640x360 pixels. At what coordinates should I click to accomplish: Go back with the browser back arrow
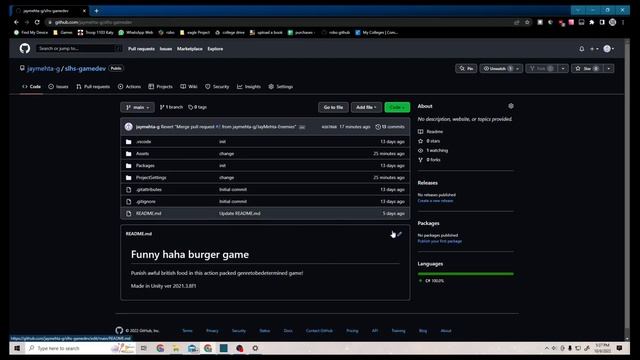tap(16, 22)
